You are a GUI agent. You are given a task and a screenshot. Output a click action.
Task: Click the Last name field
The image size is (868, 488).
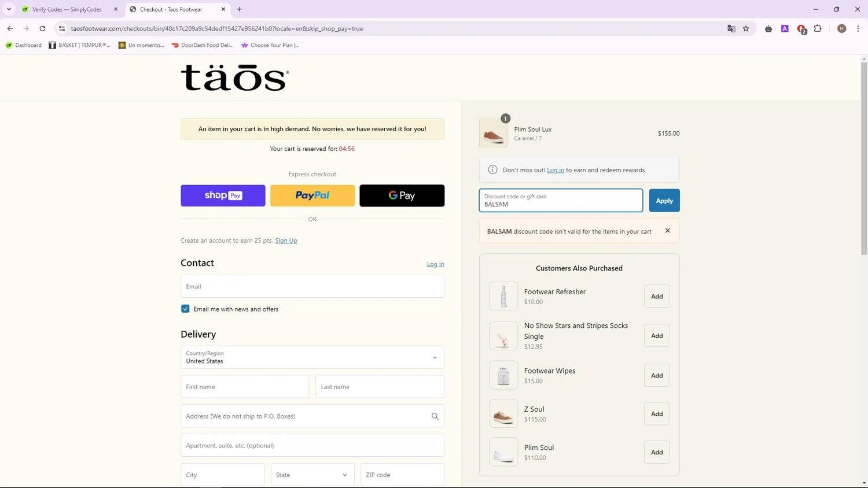tap(380, 387)
